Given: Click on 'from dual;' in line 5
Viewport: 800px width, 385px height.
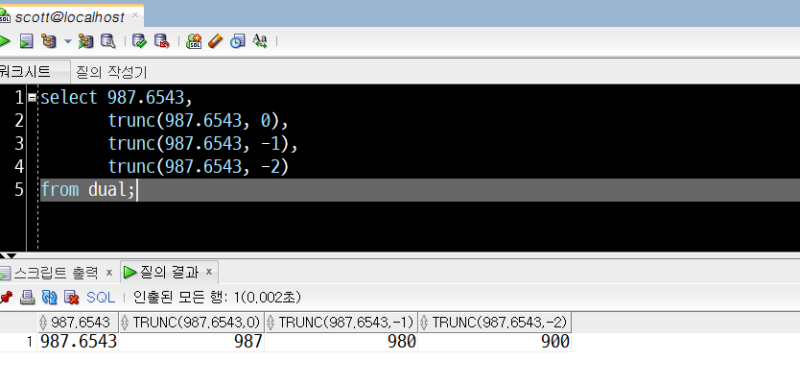Looking at the screenshot, I should tap(88, 190).
